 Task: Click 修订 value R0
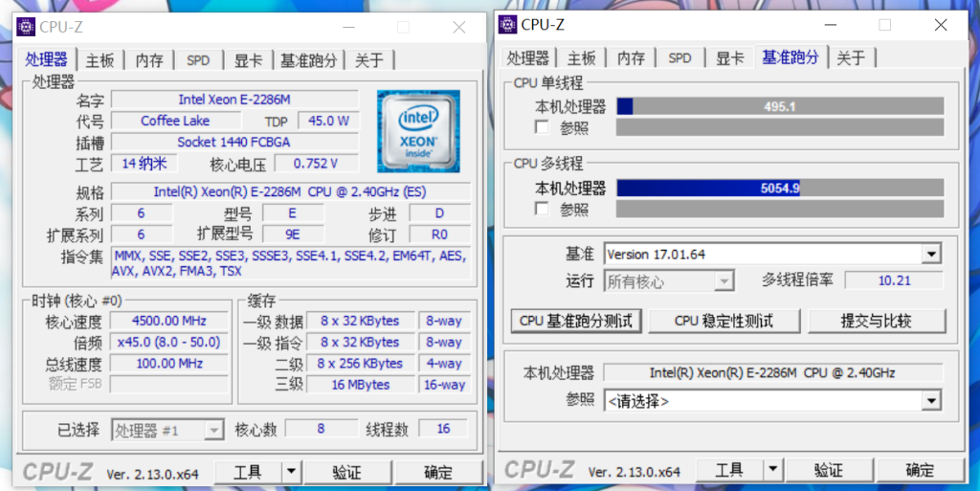tap(439, 234)
